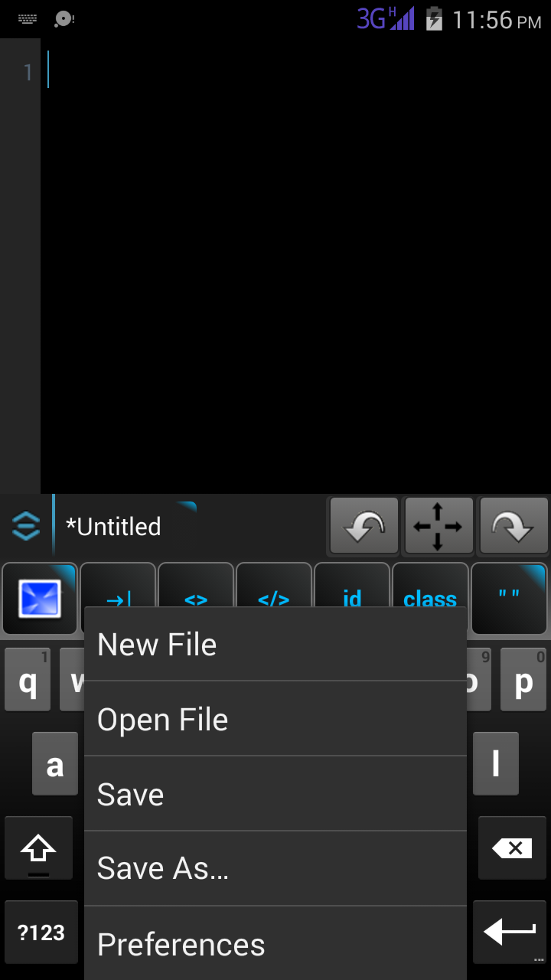Select Save in the popup menu
The height and width of the screenshot is (980, 551).
coord(275,794)
